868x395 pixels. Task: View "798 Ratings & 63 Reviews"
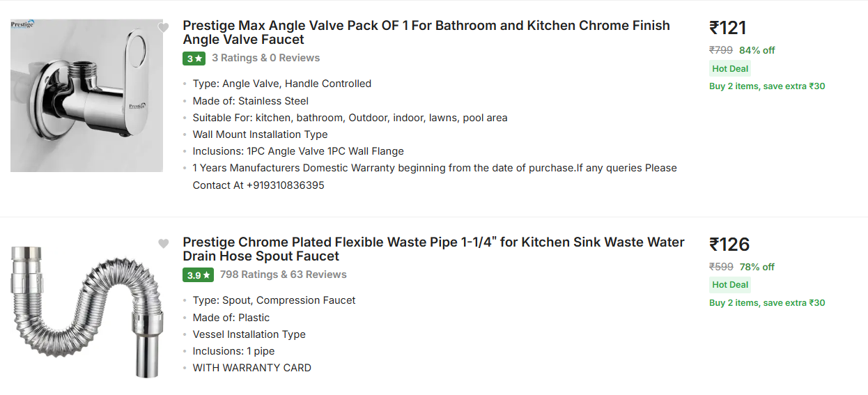[x=283, y=274]
